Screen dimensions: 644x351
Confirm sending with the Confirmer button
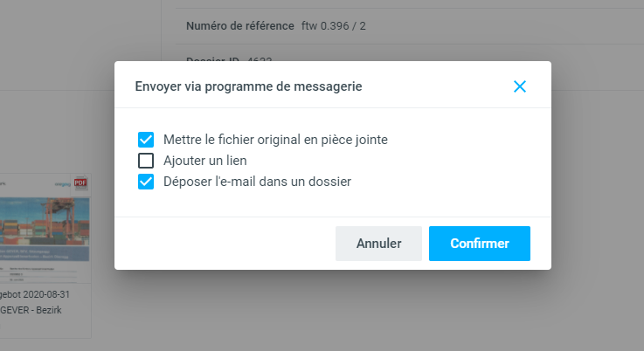[x=479, y=244]
